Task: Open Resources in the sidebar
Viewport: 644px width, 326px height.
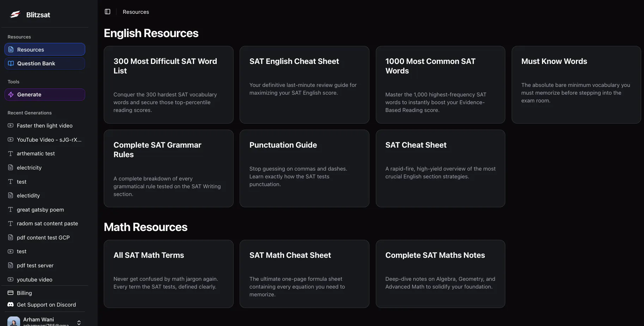Action: [x=45, y=49]
